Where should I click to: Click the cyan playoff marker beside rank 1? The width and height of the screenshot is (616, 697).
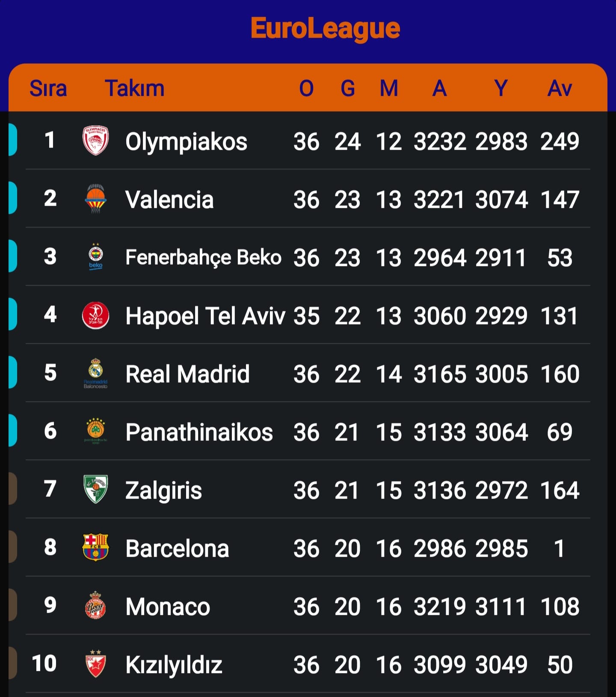[x=13, y=140]
